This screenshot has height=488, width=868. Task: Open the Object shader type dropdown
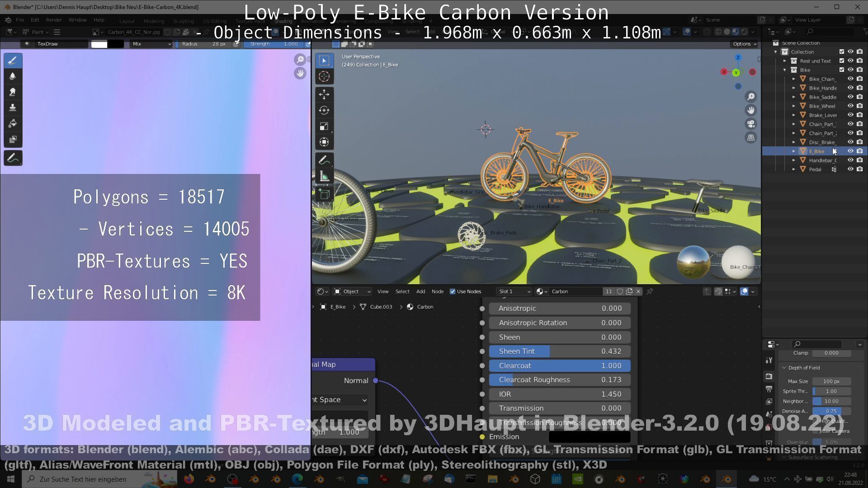352,291
